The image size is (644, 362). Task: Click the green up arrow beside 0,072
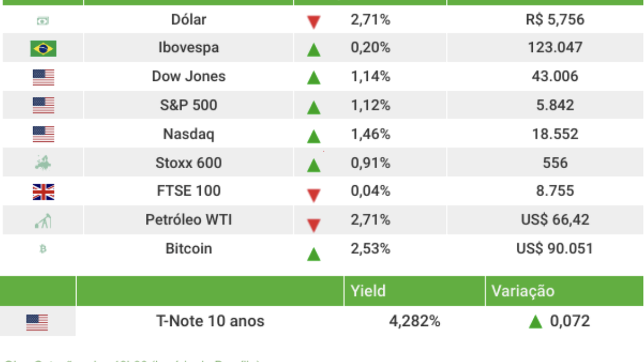coord(535,322)
